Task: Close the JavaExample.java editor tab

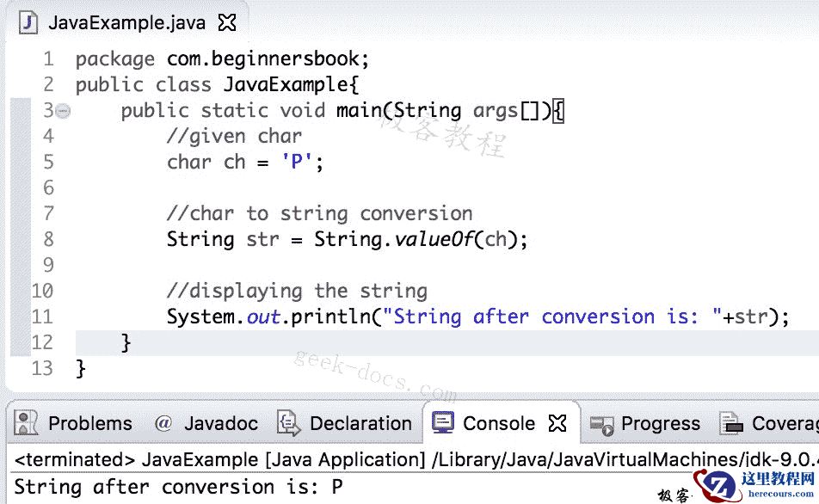Action: coord(226,22)
